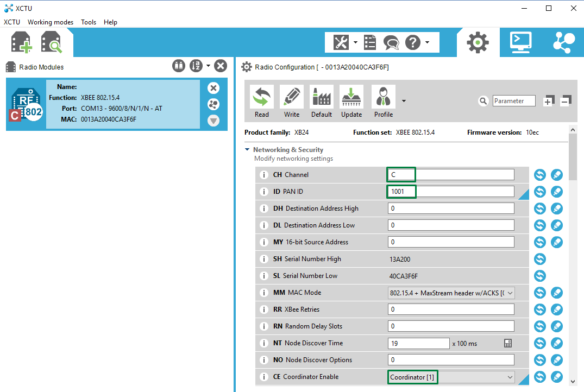Open the Profile dropdown arrow
This screenshot has width=584, height=392.
click(x=404, y=101)
